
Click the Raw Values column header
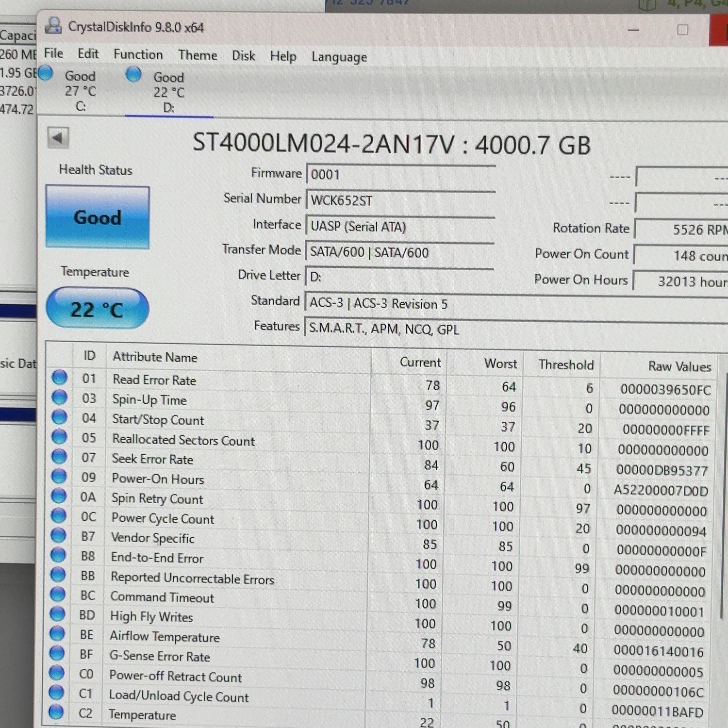679,366
